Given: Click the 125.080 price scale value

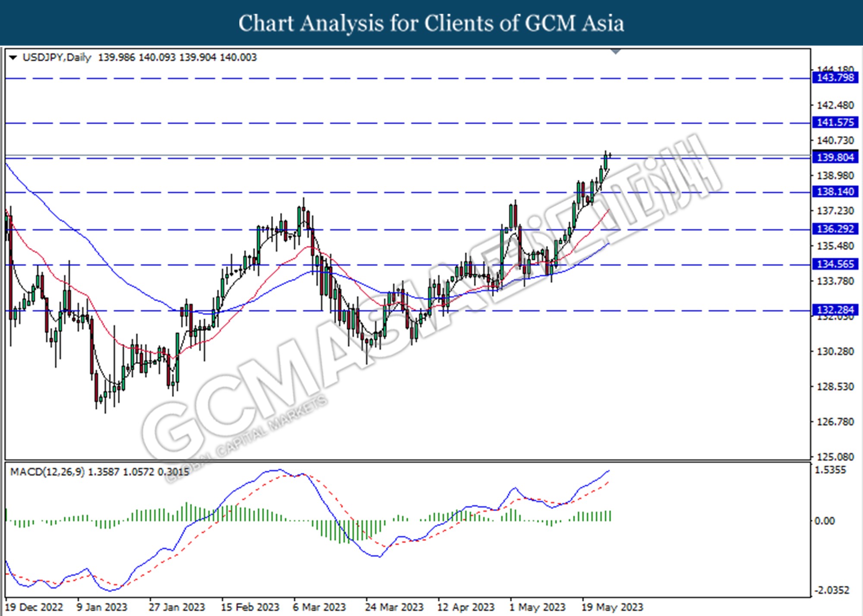Looking at the screenshot, I should click(x=835, y=456).
